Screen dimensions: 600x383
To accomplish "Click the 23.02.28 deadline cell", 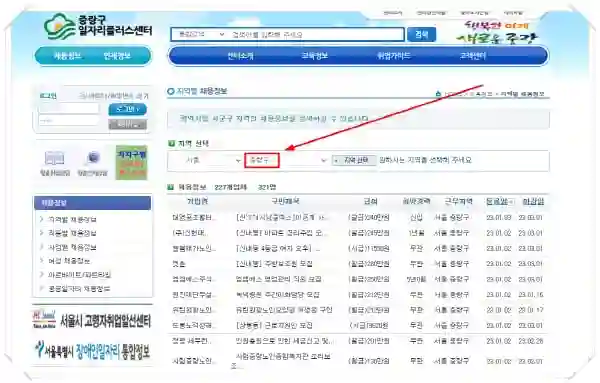I will point(531,341).
